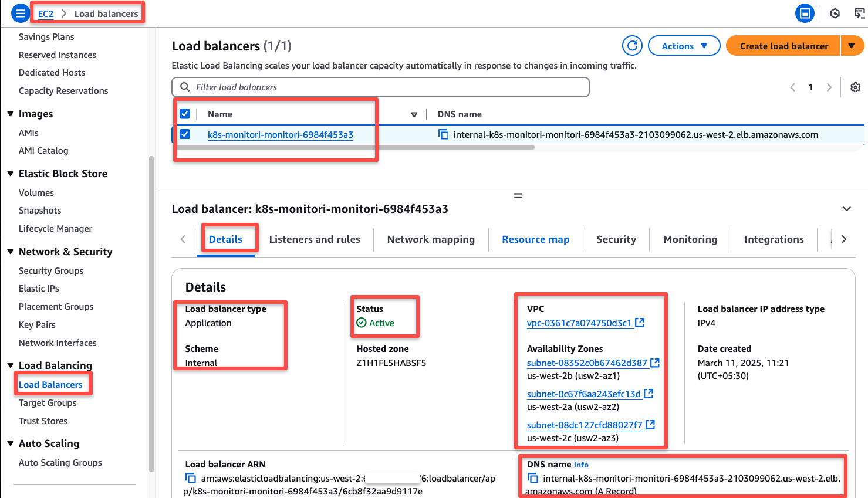868x498 pixels.
Task: Open subnet-0c67f6aa243efc13d external link icon
Action: pyautogui.click(x=649, y=394)
